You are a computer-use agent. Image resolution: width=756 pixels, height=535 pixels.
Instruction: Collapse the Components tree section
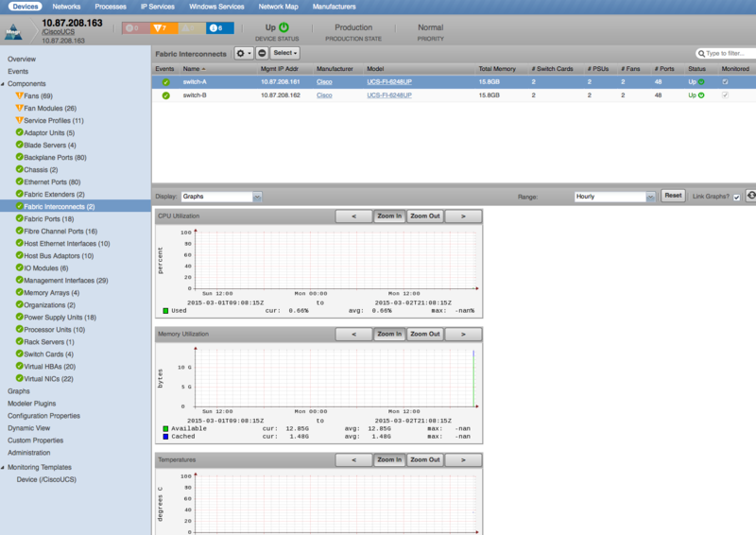pos(3,84)
